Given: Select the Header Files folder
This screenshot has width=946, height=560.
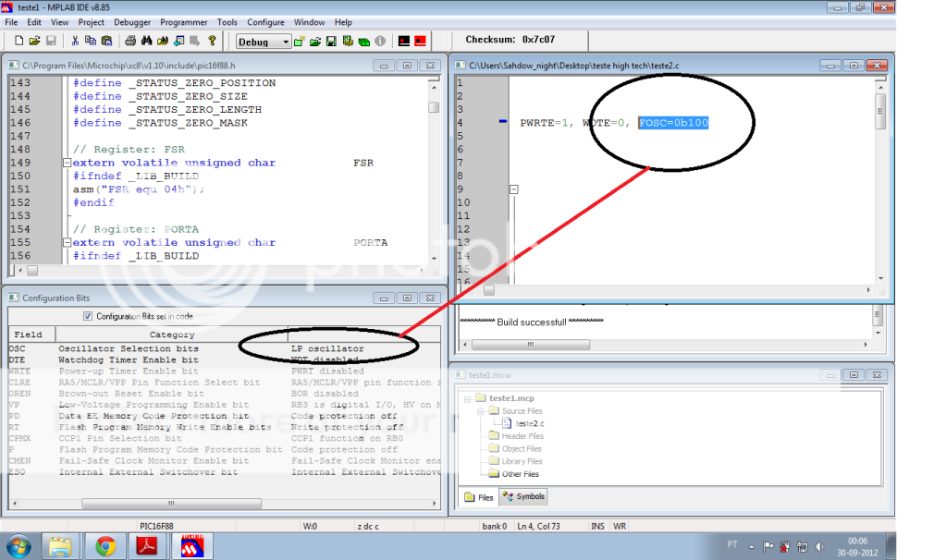Looking at the screenshot, I should 516,436.
